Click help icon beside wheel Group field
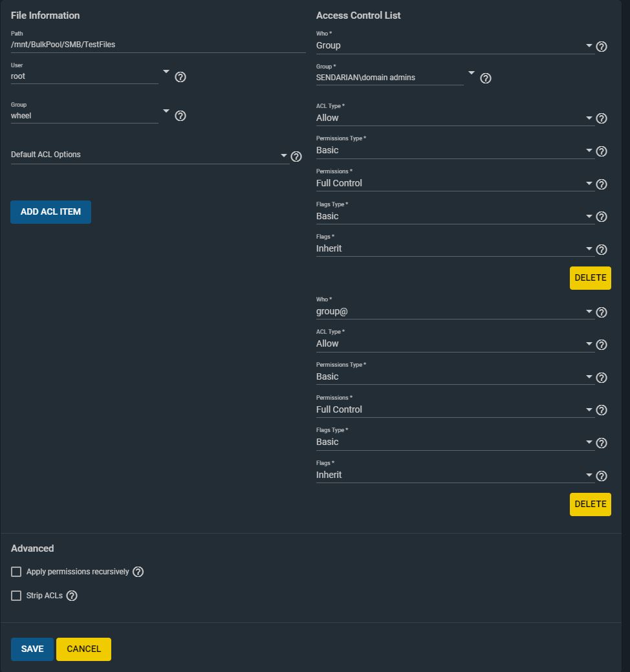Image resolution: width=630 pixels, height=672 pixels. (x=180, y=116)
